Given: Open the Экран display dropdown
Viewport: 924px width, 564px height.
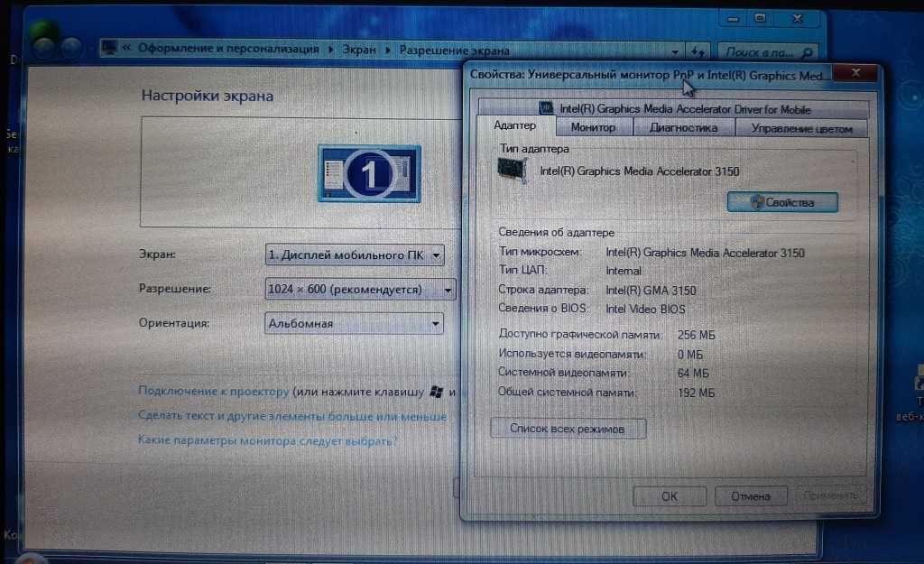Looking at the screenshot, I should (355, 254).
